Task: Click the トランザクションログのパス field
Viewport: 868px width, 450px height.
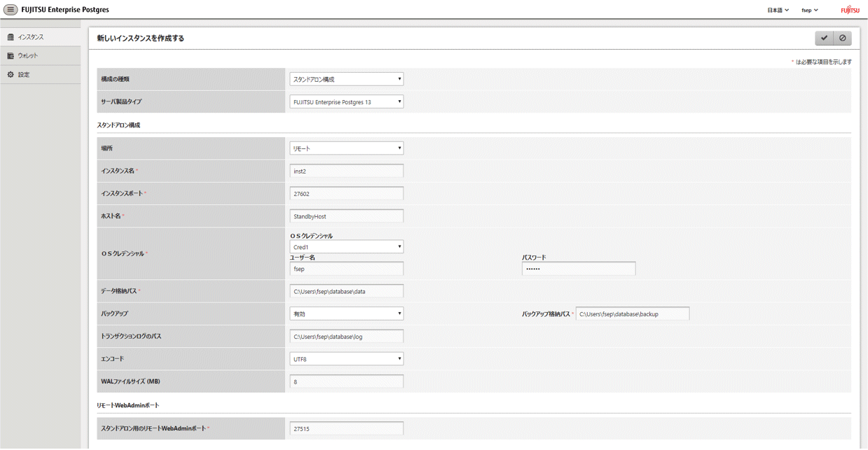Action: pos(347,336)
